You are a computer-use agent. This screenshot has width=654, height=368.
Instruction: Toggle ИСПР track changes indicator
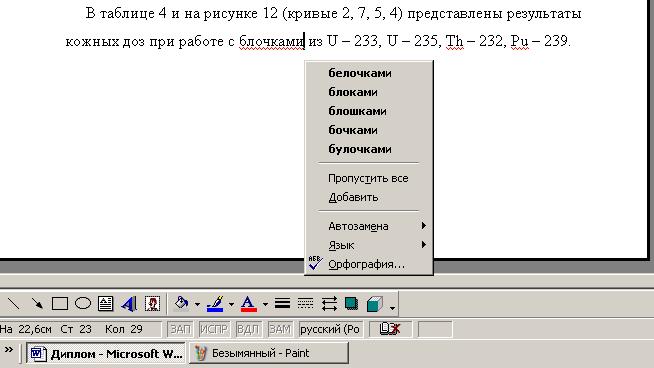(214, 329)
